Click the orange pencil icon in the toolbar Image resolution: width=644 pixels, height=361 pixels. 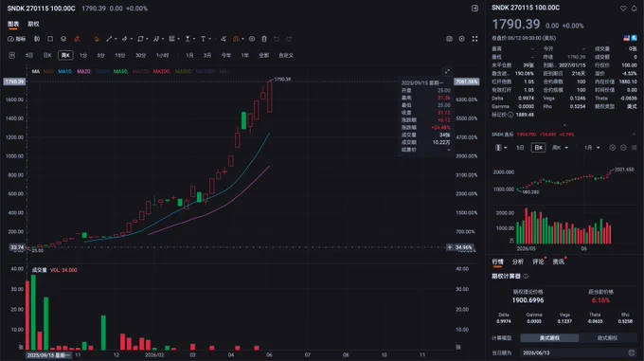pyautogui.click(x=77, y=39)
